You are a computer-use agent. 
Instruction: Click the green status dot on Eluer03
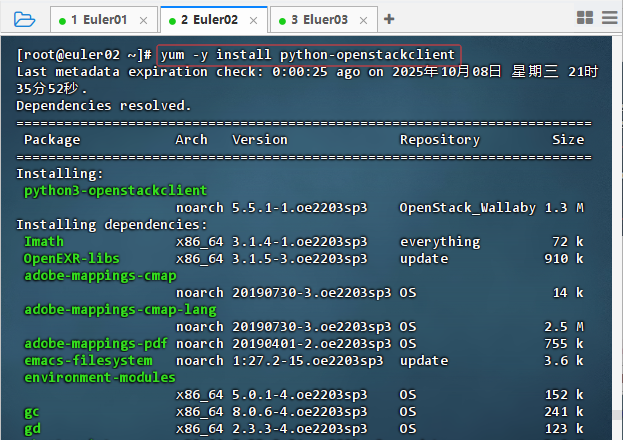coord(282,21)
